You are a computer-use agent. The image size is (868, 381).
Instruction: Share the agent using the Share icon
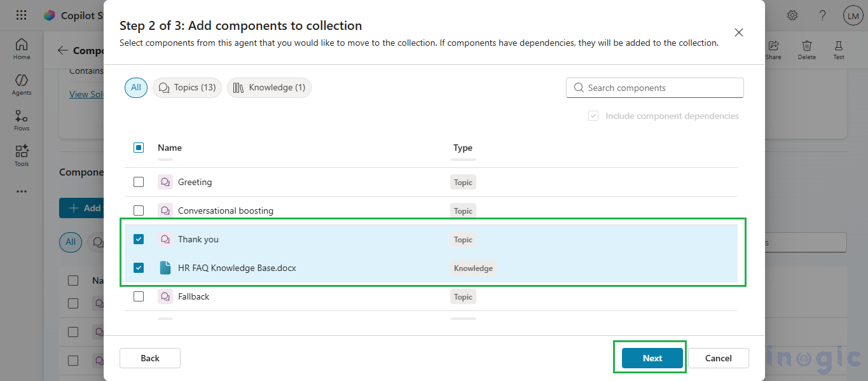pyautogui.click(x=773, y=46)
